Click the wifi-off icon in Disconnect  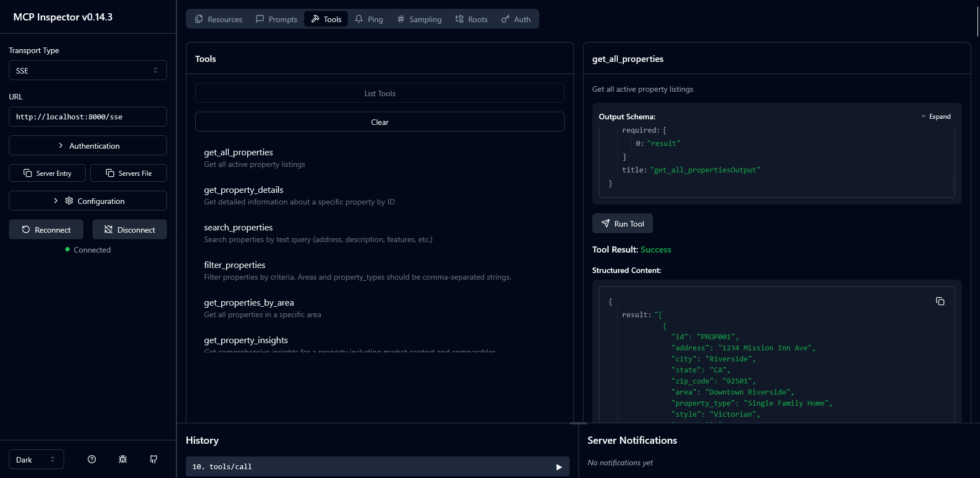pyautogui.click(x=108, y=229)
